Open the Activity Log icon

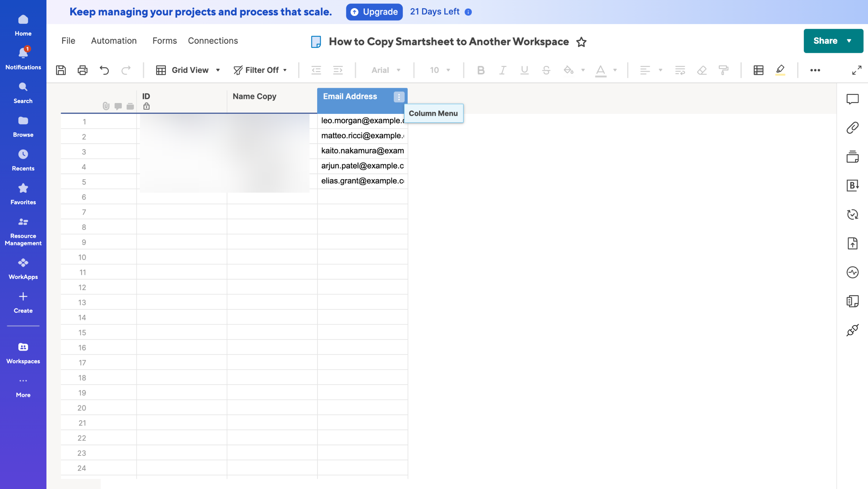(x=852, y=272)
